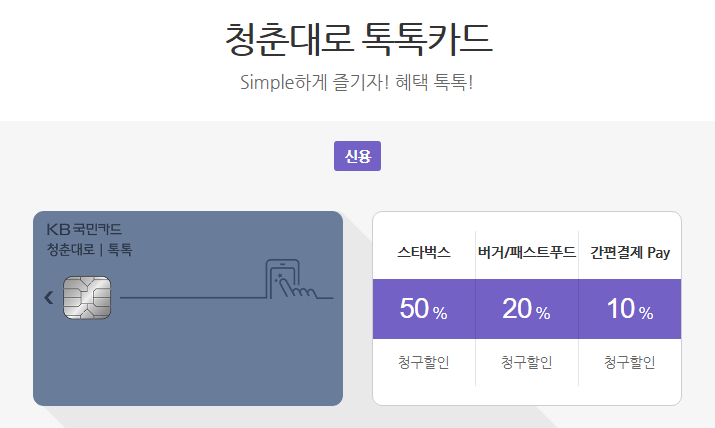Click the KB국민카드 logo on card

coord(84,230)
